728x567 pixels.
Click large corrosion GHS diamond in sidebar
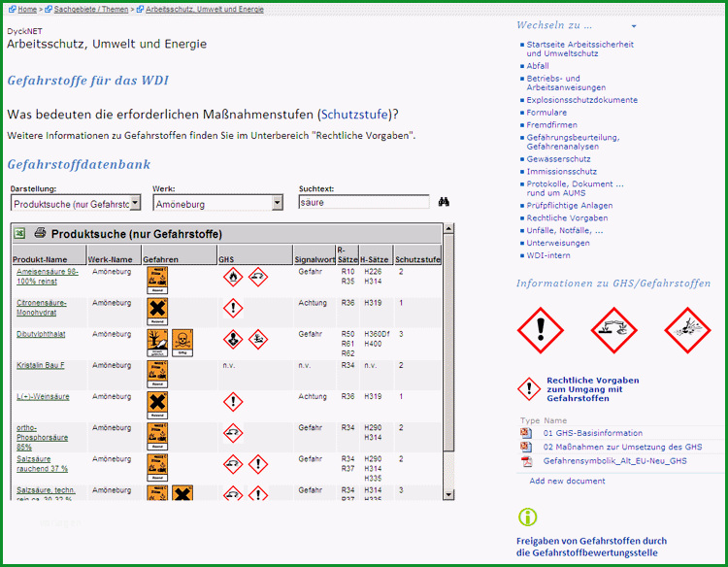click(614, 330)
